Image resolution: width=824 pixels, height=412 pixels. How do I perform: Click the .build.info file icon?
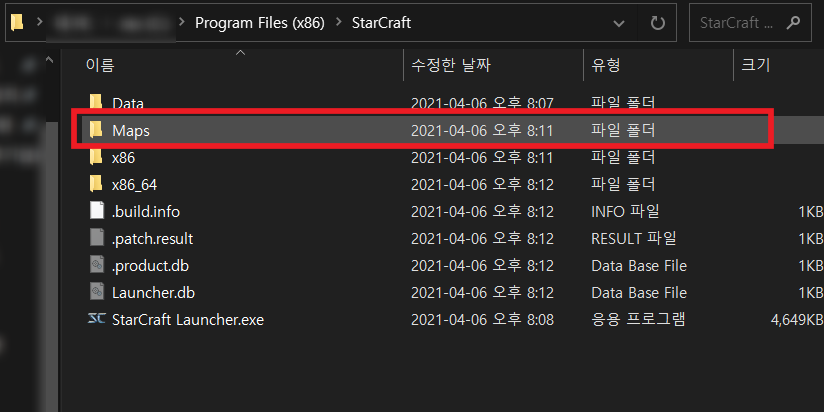[x=97, y=211]
